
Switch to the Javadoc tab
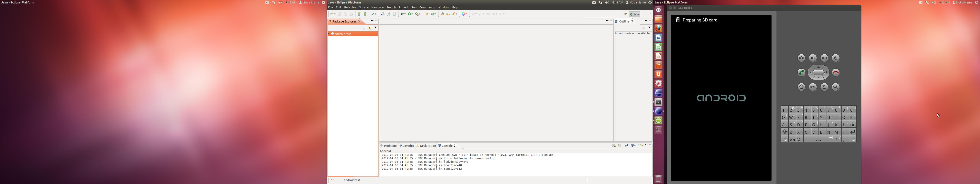[x=407, y=146]
